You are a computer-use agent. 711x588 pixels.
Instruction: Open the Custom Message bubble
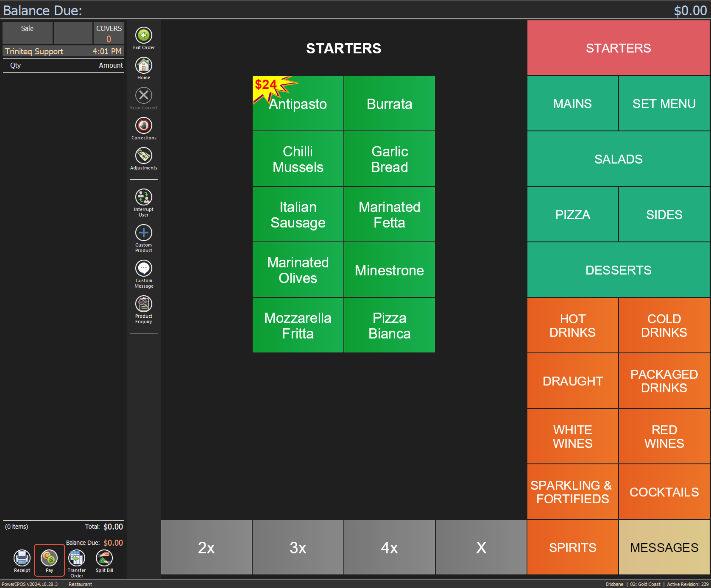coord(144,268)
